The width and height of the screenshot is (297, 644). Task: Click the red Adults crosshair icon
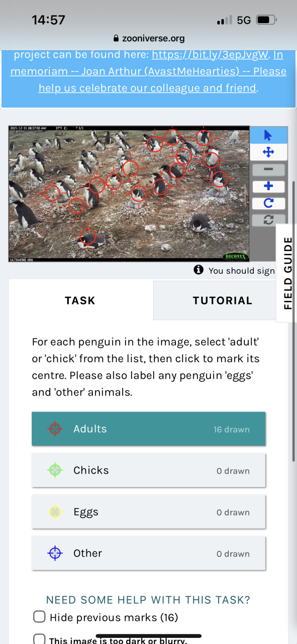[55, 429]
